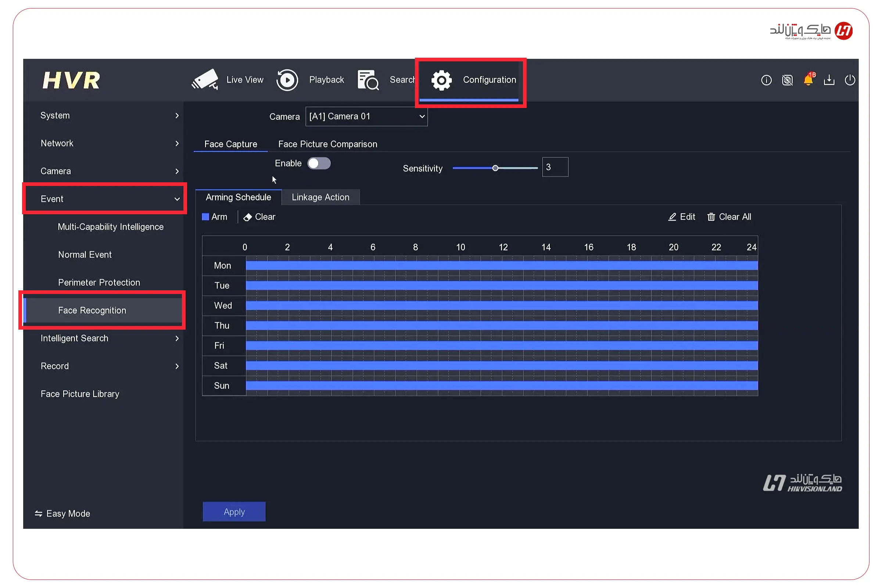
Task: Expand the Intelligent Search section
Action: tap(109, 338)
